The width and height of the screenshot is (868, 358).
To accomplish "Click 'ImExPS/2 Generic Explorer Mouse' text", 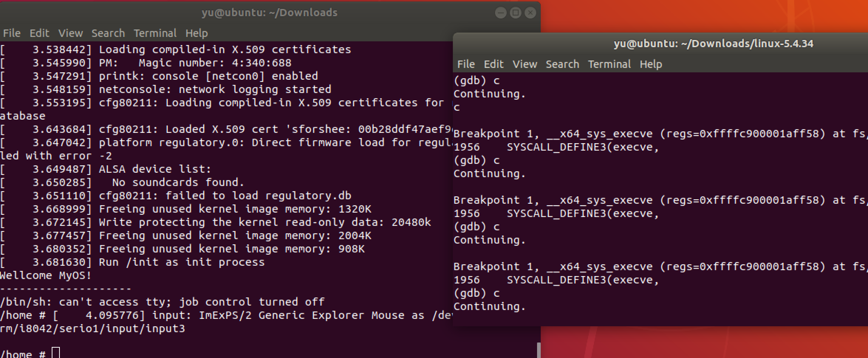I will click(x=302, y=315).
